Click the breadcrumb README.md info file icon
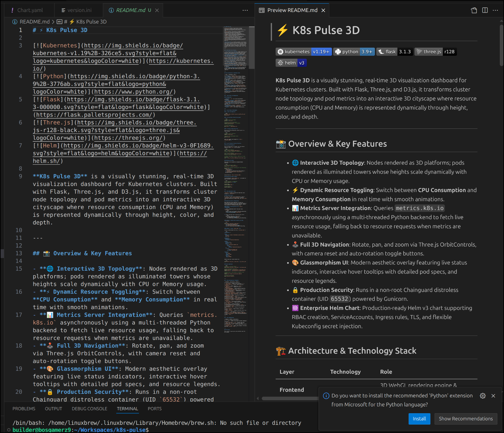The width and height of the screenshot is (504, 433). coord(15,22)
